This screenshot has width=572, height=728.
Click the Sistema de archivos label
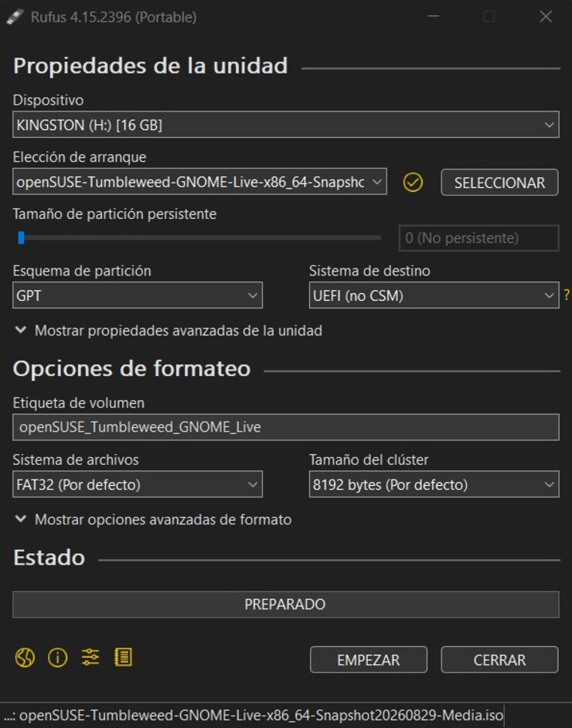point(76,460)
